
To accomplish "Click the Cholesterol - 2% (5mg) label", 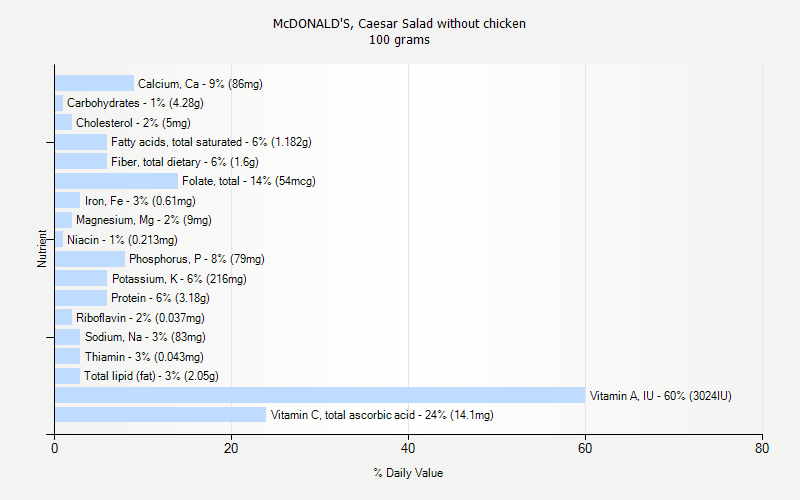I will pos(133,123).
